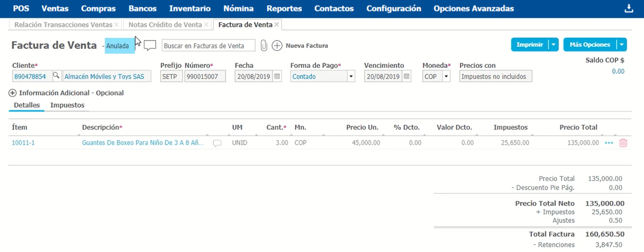Open the comment bubble next to Anulada
Screen dimensions: 644x252
[150, 46]
